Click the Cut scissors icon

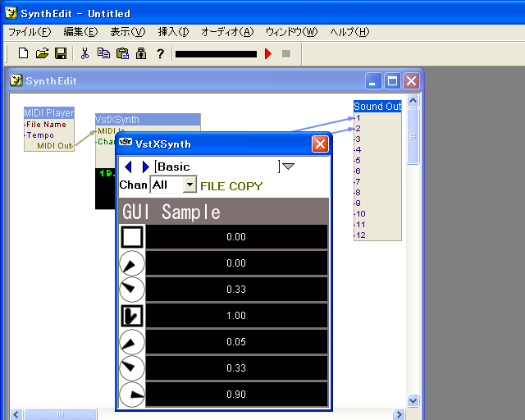point(84,53)
